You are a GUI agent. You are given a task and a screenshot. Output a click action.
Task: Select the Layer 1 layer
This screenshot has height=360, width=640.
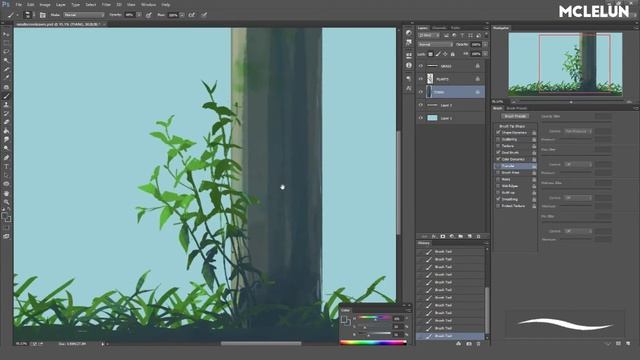(x=451, y=118)
